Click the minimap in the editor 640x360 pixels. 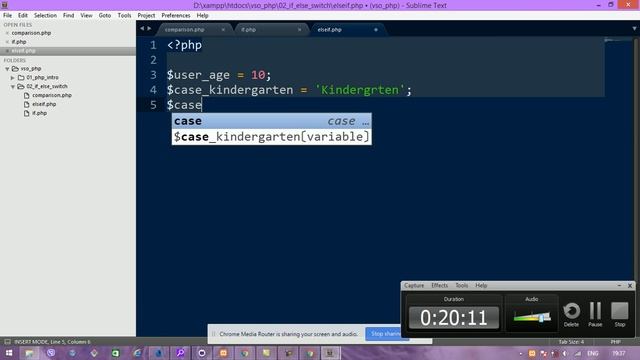pyautogui.click(x=618, y=40)
